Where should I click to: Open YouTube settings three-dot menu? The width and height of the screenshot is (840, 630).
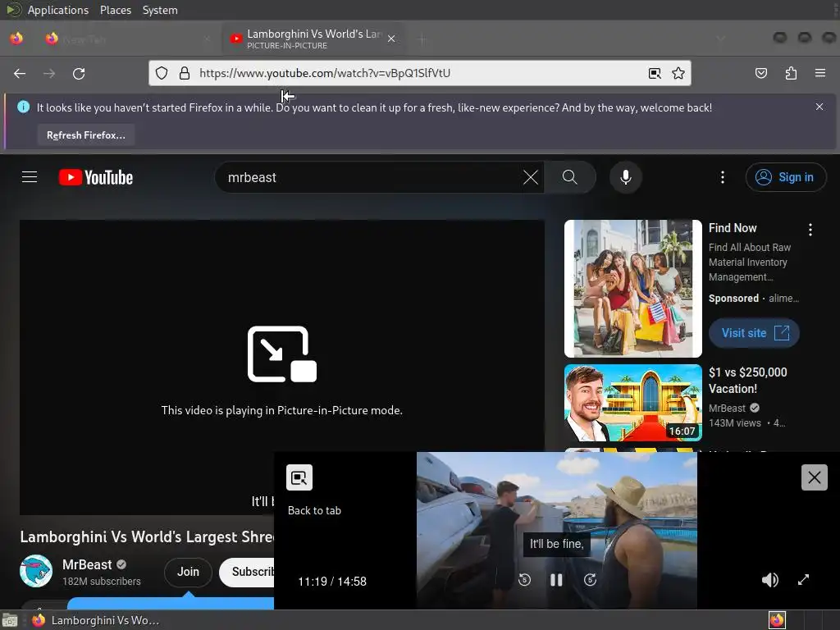click(x=723, y=177)
